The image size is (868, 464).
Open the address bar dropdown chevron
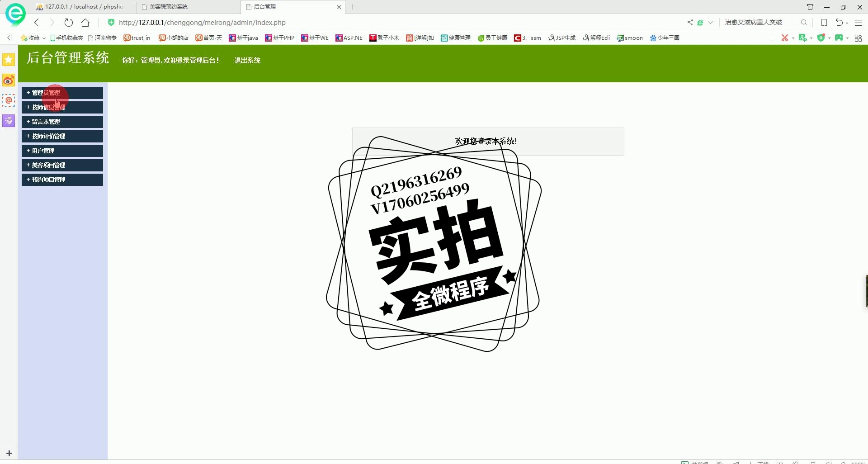[x=710, y=22]
